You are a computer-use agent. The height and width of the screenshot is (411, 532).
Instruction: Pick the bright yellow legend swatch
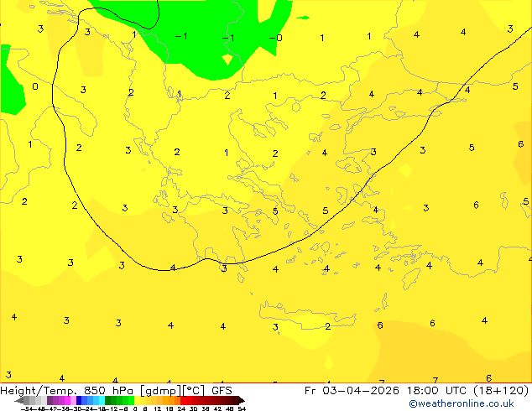137,400
